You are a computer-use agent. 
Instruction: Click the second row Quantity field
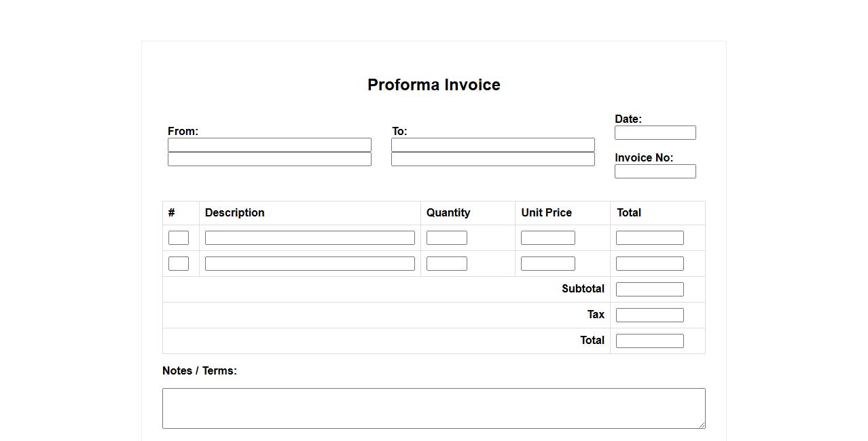click(446, 263)
